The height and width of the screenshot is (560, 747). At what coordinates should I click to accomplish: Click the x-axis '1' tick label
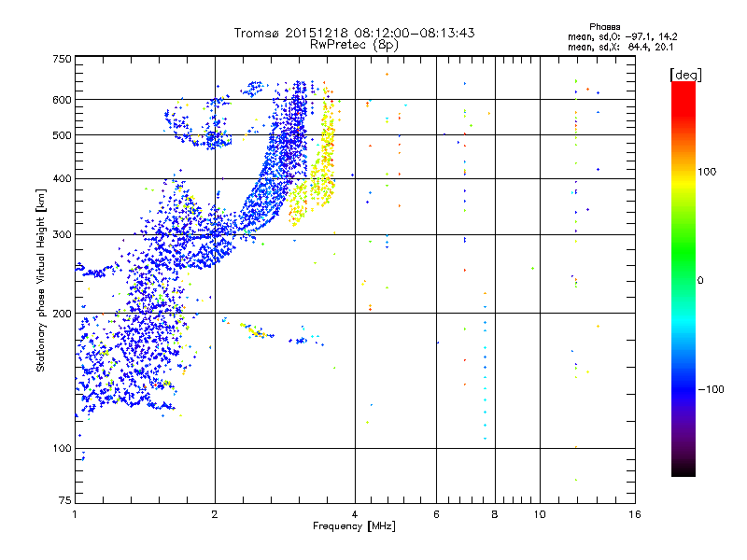pos(75,514)
